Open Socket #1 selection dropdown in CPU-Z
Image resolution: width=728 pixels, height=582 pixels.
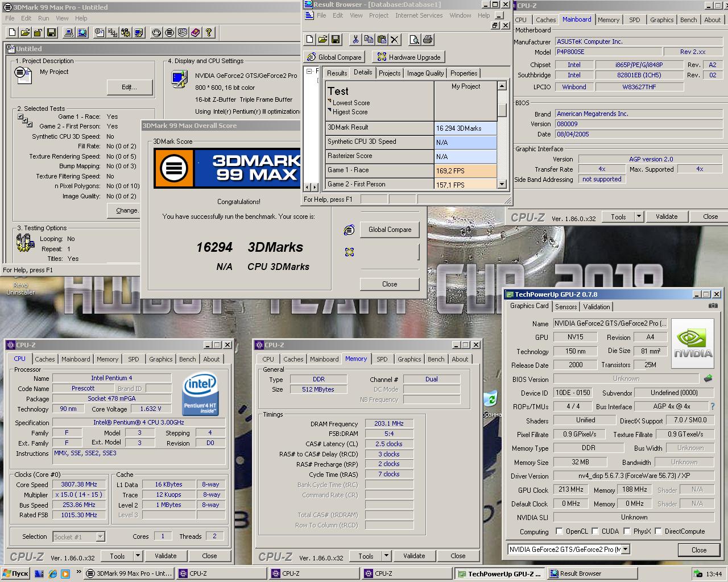pos(100,537)
